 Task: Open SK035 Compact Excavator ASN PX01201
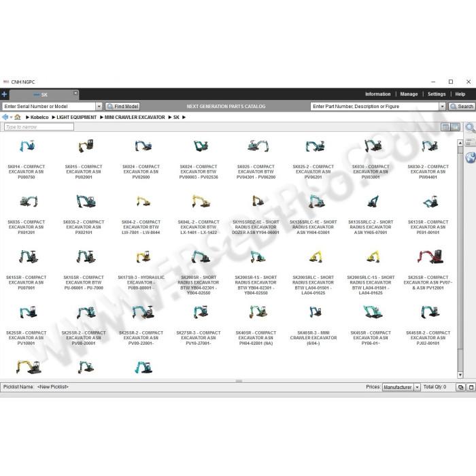coord(27,214)
